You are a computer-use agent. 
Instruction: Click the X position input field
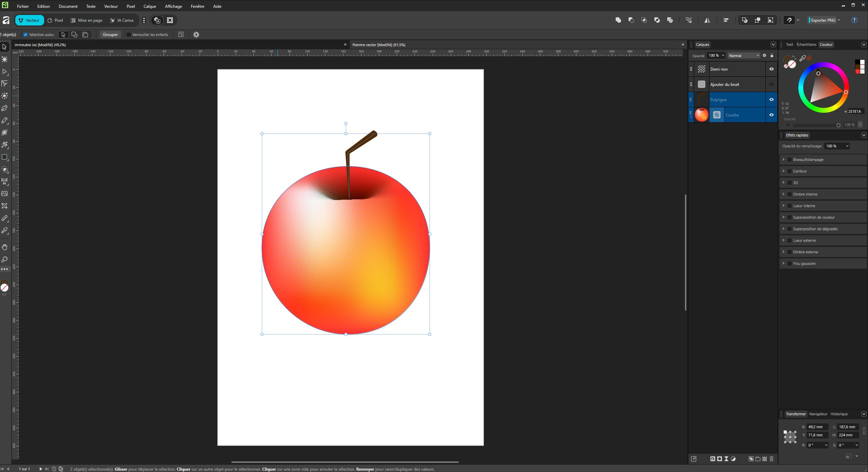pos(817,427)
